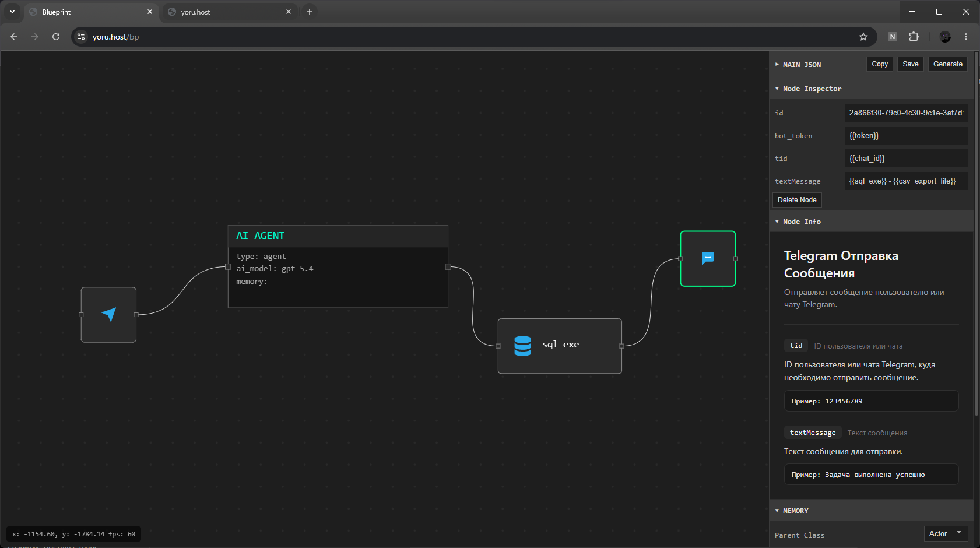This screenshot has height=548, width=980.
Task: Open the Chrome three-dot menu
Action: (x=966, y=37)
